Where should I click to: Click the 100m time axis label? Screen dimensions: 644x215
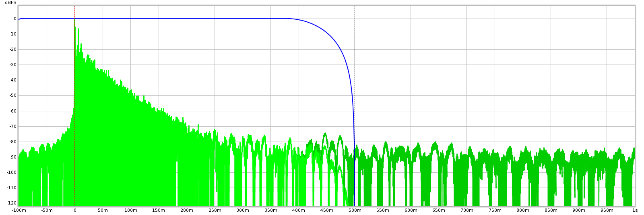point(130,210)
